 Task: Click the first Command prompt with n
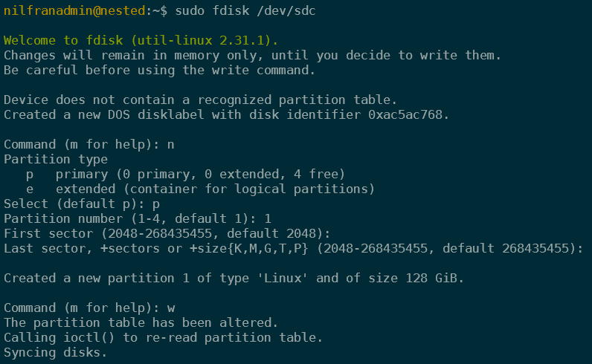pyautogui.click(x=89, y=144)
